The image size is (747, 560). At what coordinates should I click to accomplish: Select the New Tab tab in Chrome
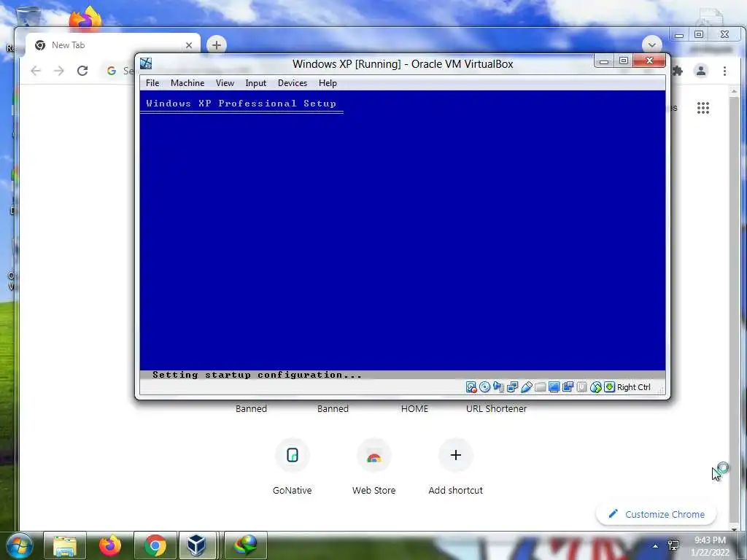tap(112, 45)
